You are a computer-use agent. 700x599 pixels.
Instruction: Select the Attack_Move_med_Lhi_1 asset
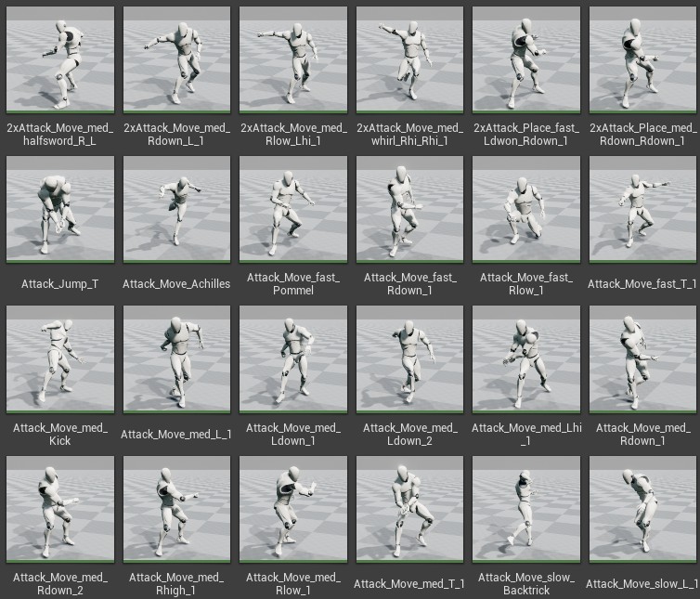pos(526,359)
